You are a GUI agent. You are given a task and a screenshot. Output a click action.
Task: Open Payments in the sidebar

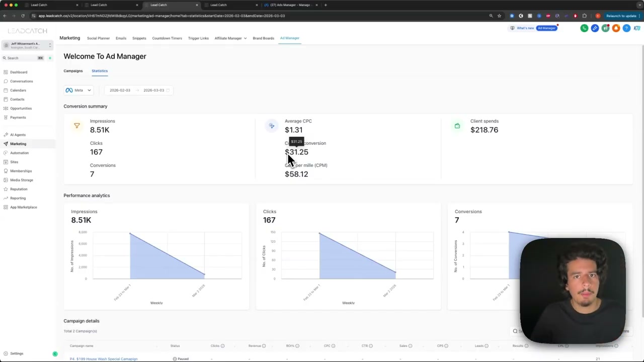[x=18, y=117]
